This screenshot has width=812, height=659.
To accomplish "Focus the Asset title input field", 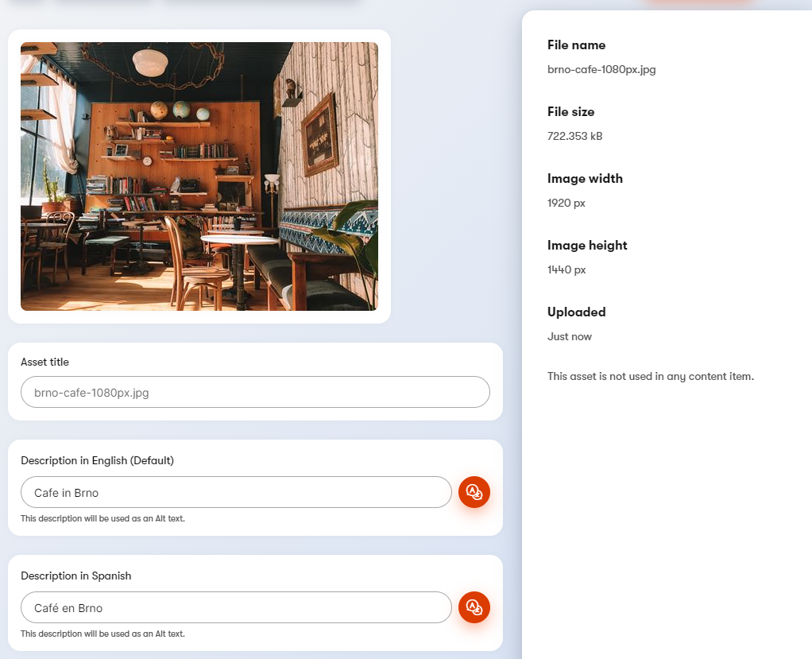I will [254, 392].
